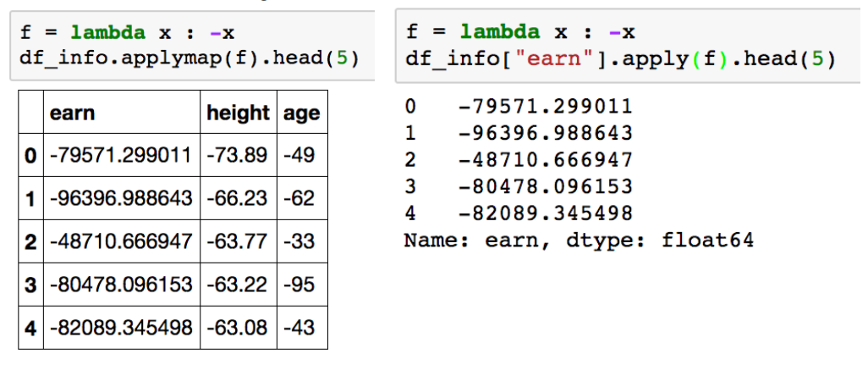Click age cell -49
868x365 pixels.
(x=302, y=155)
